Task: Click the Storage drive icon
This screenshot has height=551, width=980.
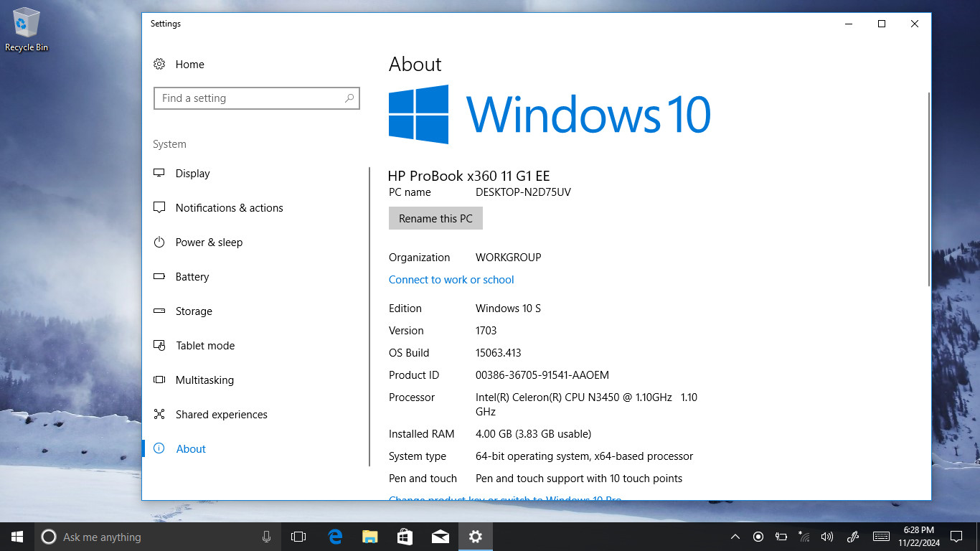Action: [159, 311]
